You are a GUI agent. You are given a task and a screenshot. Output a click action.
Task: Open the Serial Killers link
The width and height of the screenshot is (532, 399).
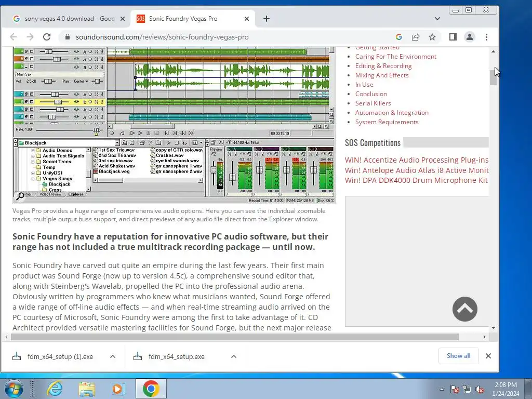coord(373,103)
